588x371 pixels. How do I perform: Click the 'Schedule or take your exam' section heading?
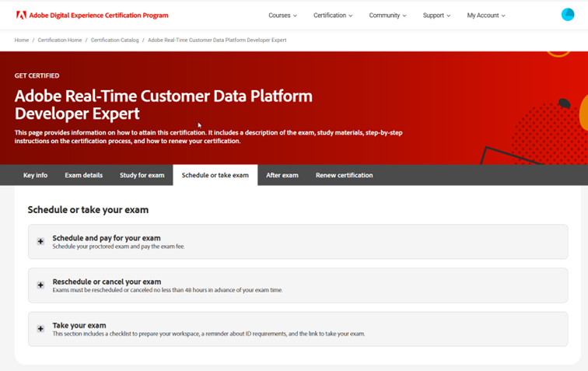pyautogui.click(x=88, y=210)
